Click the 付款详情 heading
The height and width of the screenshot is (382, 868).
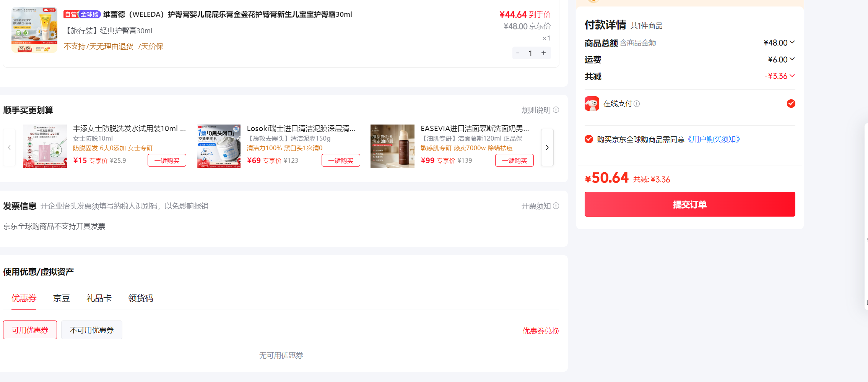tap(605, 25)
